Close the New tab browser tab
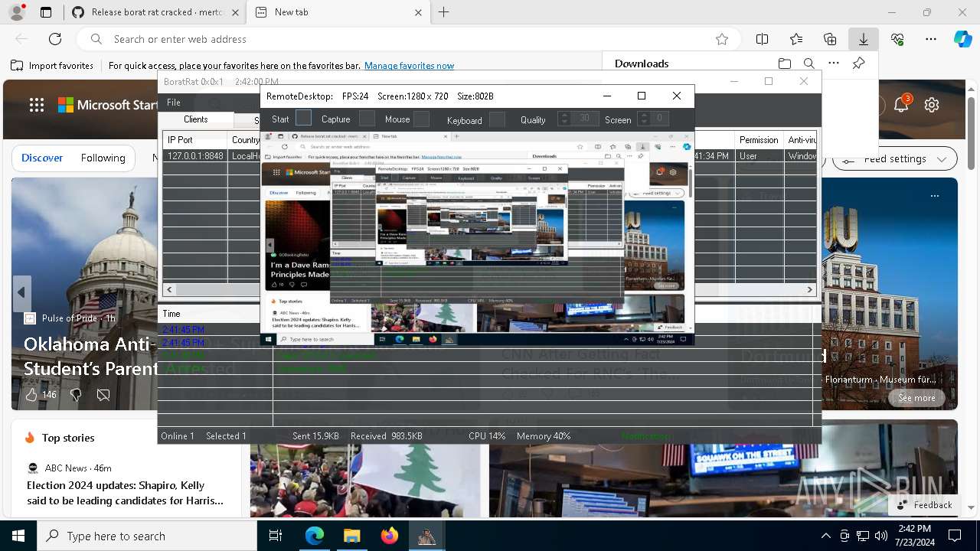Image resolution: width=980 pixels, height=551 pixels. pos(419,12)
